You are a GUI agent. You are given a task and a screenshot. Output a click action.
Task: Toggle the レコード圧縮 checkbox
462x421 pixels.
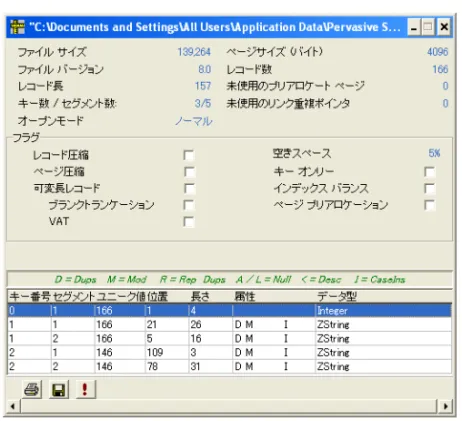(x=189, y=155)
